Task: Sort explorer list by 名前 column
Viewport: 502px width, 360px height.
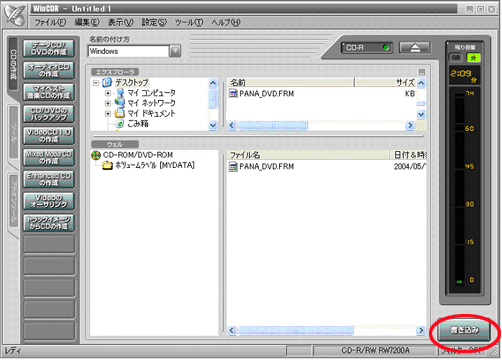Action: coord(290,82)
